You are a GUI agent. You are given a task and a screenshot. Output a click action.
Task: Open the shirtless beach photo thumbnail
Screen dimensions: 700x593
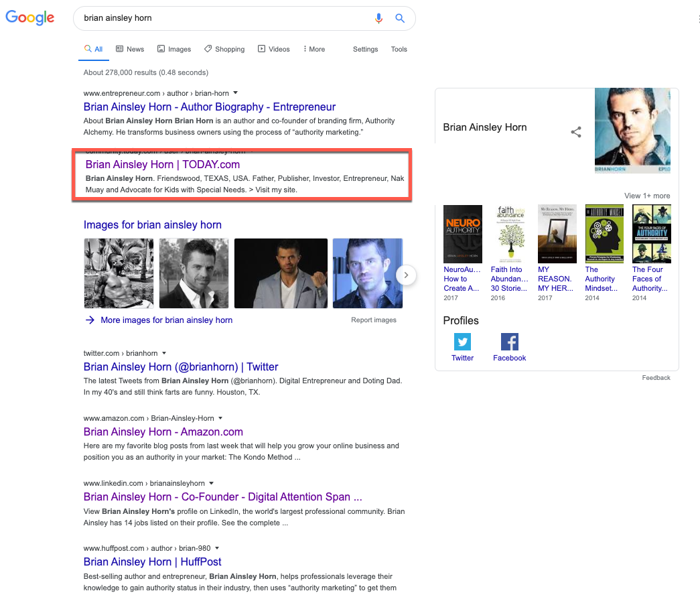[x=119, y=273]
